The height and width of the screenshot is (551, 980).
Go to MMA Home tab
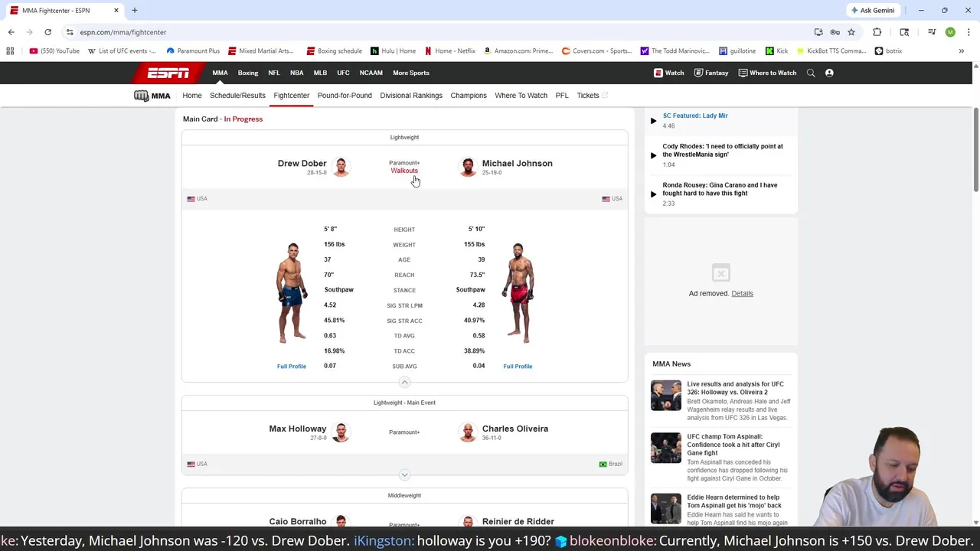(192, 96)
